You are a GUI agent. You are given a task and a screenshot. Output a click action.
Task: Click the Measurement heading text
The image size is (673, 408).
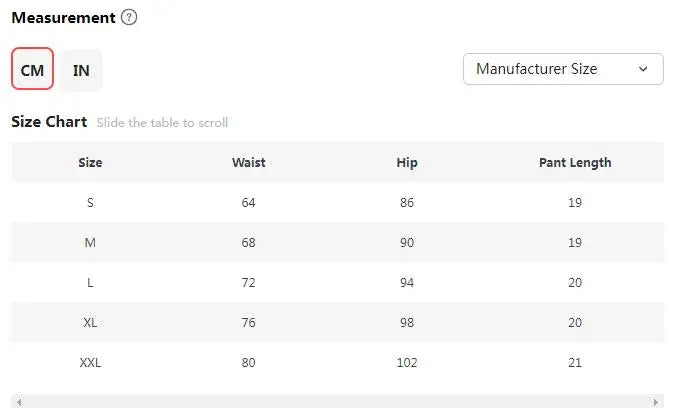[x=64, y=18]
